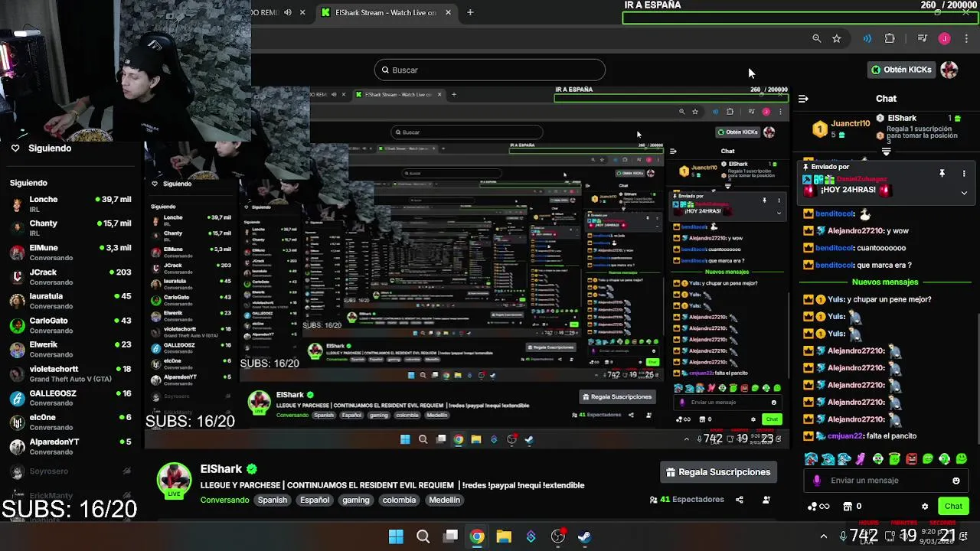Open elc0ne channel in sidebar
This screenshot has width=980, height=551.
[x=70, y=422]
